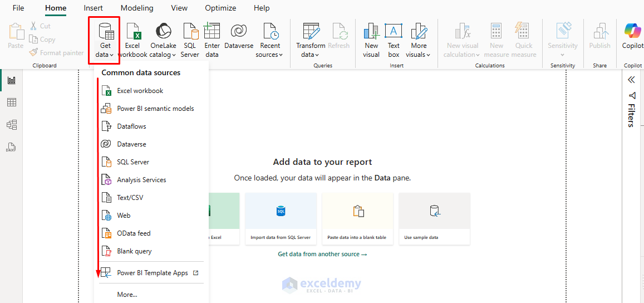Click the Use sample data card
This screenshot has height=303, width=644.
click(x=435, y=219)
